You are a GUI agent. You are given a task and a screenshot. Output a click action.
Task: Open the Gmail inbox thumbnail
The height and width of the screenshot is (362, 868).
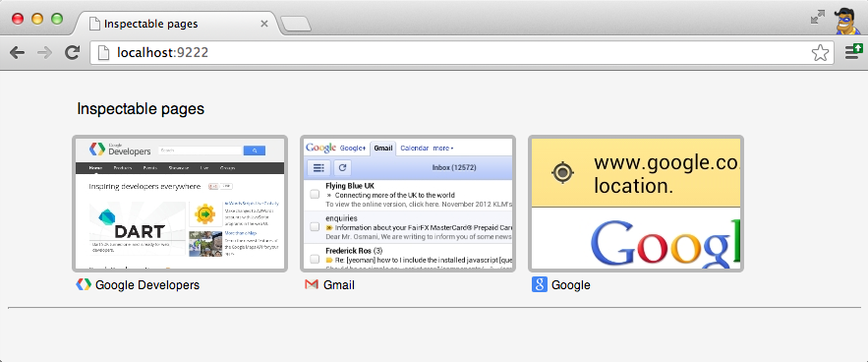coord(408,204)
